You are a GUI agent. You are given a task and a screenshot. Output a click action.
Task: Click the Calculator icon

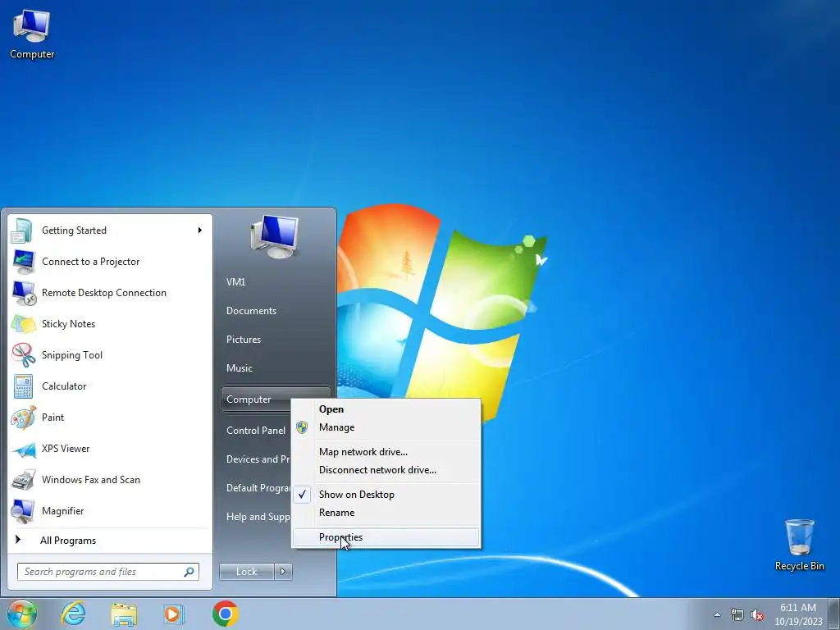[x=23, y=386]
